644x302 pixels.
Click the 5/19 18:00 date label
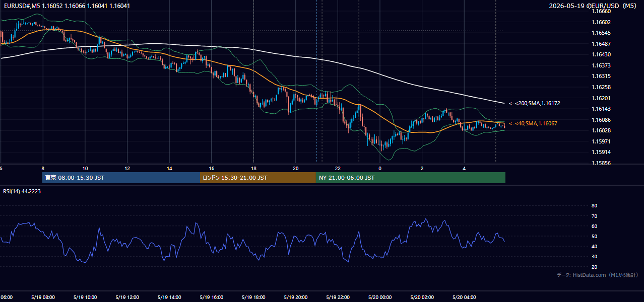tap(253, 297)
